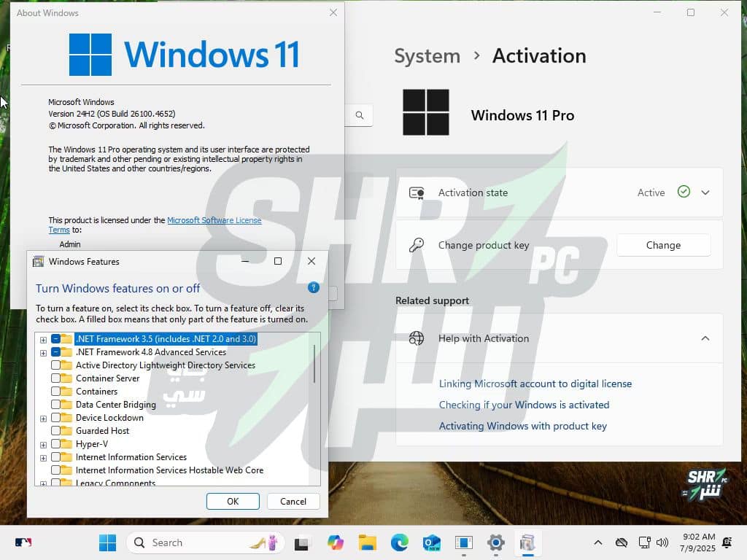Launch Copilot from the taskbar

[336, 542]
